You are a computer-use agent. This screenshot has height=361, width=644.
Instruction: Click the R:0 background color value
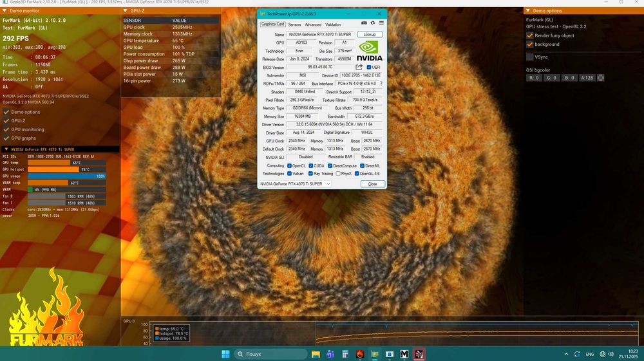point(534,78)
